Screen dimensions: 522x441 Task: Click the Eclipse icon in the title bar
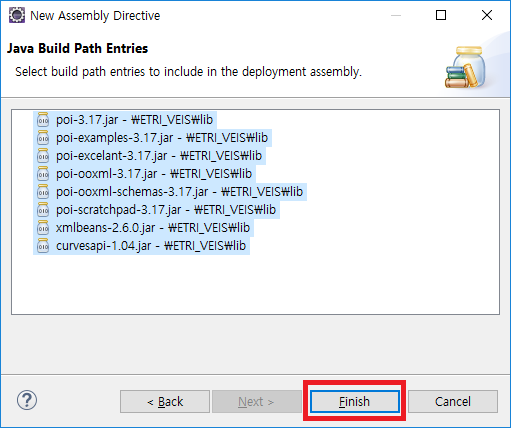click(x=17, y=15)
